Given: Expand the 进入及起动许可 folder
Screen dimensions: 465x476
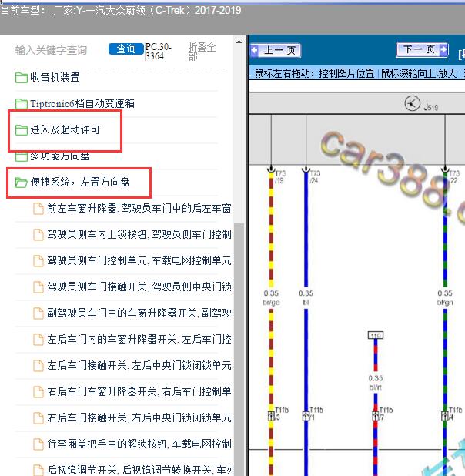Looking at the screenshot, I should point(65,129).
